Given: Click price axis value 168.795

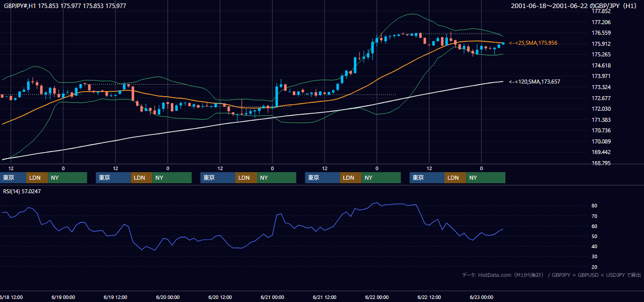Looking at the screenshot, I should (x=601, y=164).
